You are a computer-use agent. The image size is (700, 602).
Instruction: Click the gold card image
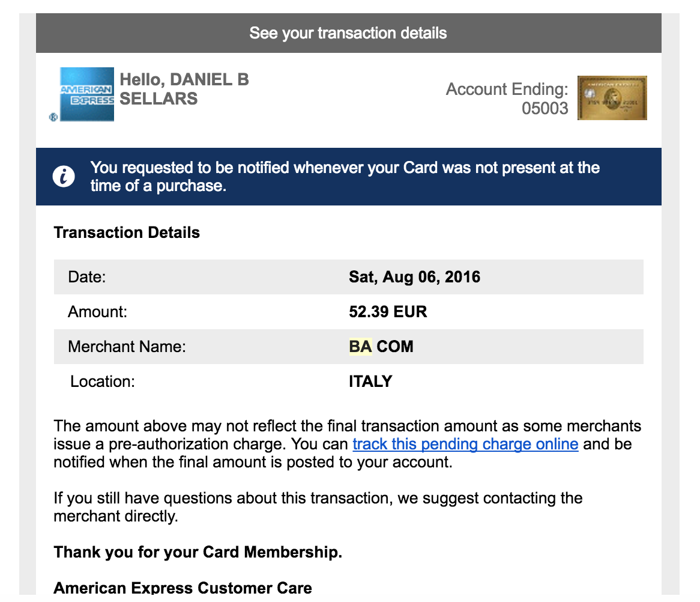[x=612, y=98]
